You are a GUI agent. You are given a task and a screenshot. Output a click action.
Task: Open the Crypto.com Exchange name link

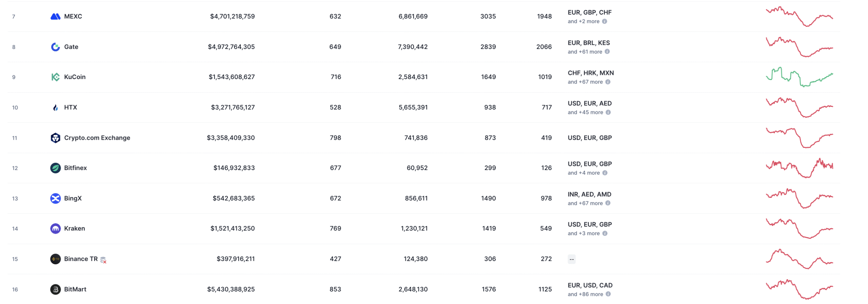pos(97,138)
